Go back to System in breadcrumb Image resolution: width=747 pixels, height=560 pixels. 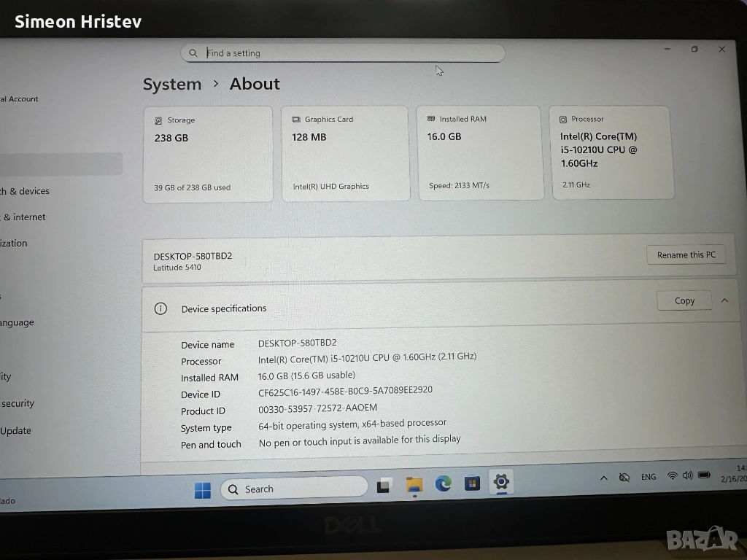172,85
